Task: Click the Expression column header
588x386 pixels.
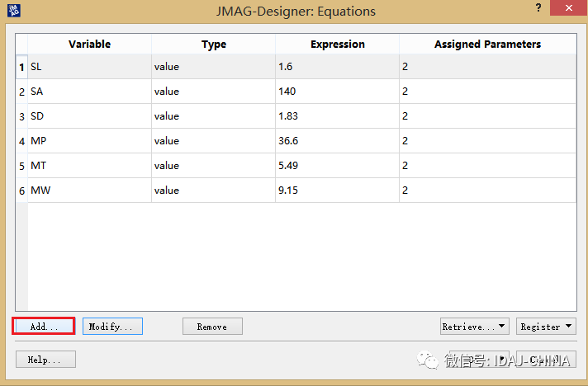Action: (337, 45)
